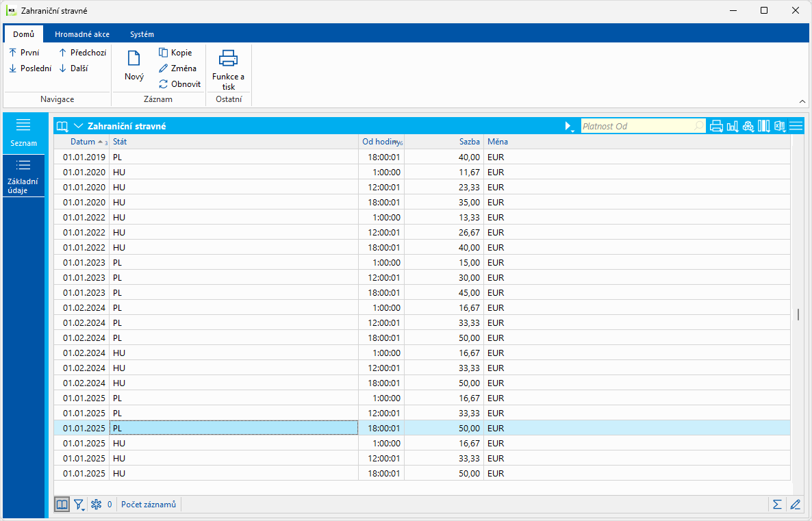The height and width of the screenshot is (521, 812).
Task: Click the Kopie button
Action: tap(175, 53)
